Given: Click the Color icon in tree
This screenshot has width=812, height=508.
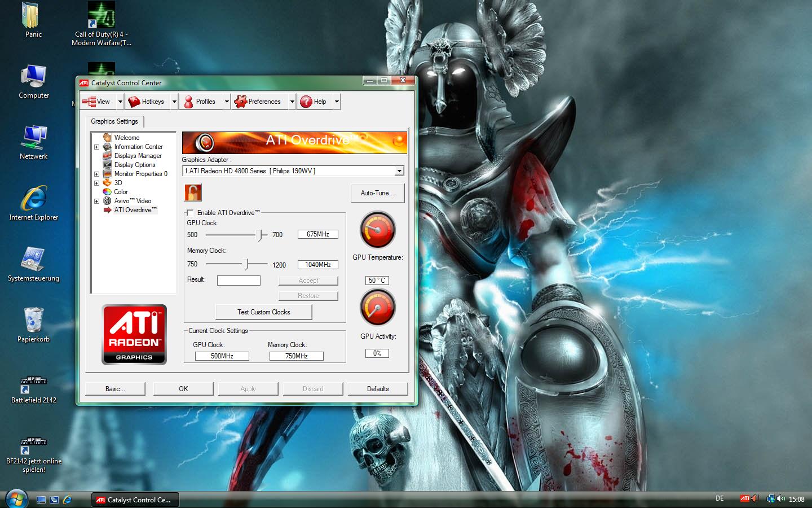Looking at the screenshot, I should (x=107, y=192).
